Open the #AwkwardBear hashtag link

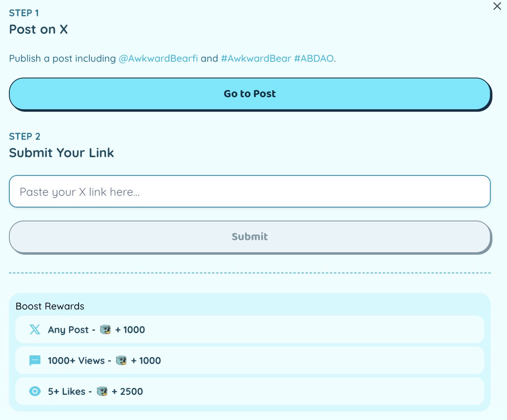click(x=256, y=58)
